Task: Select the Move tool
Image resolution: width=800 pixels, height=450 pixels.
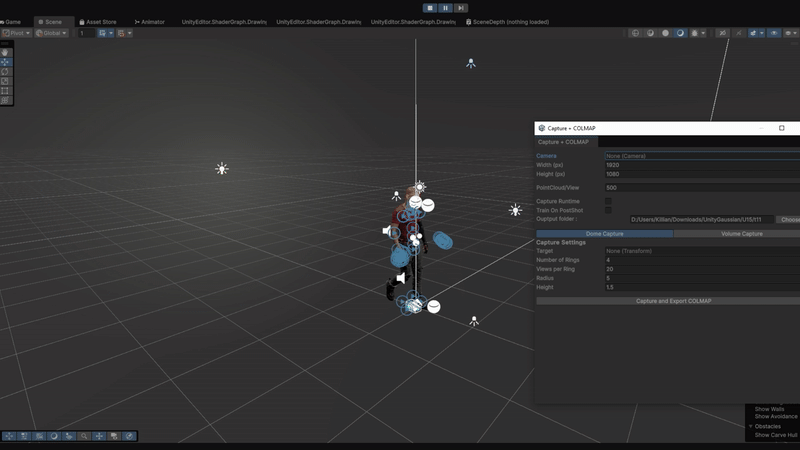Action: coord(5,62)
